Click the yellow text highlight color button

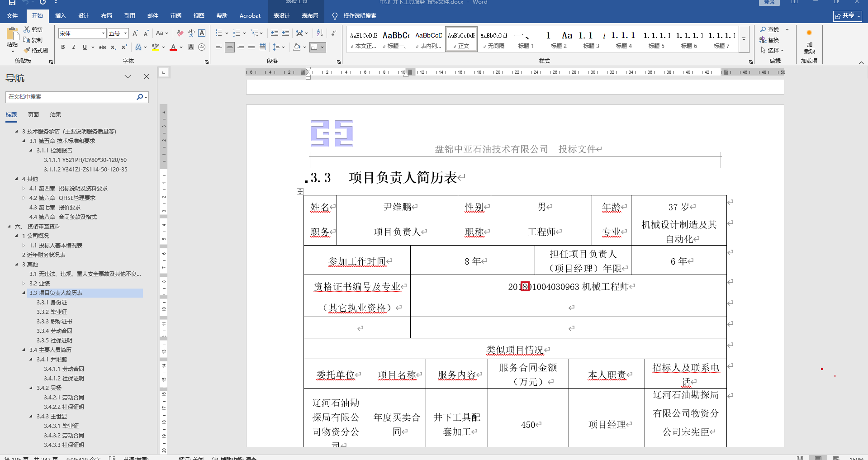(155, 47)
